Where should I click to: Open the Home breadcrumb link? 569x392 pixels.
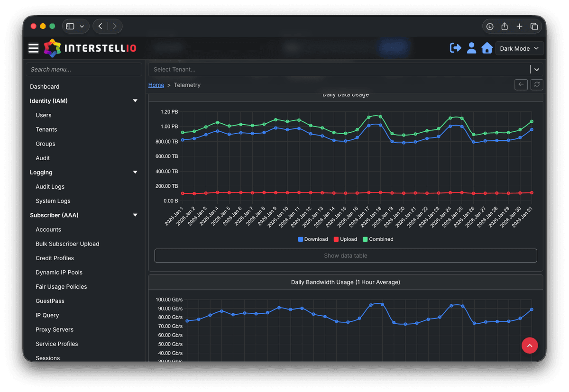[x=156, y=84]
